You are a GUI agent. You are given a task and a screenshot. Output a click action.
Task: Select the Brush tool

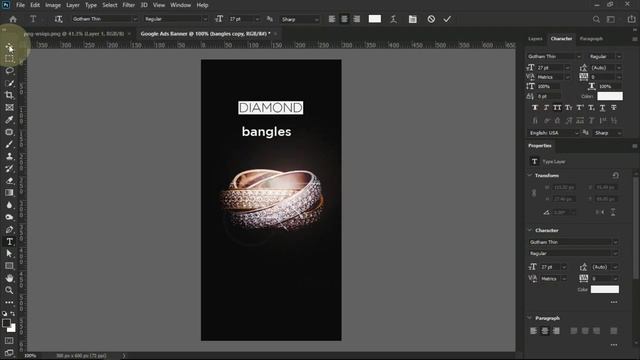(x=9, y=144)
